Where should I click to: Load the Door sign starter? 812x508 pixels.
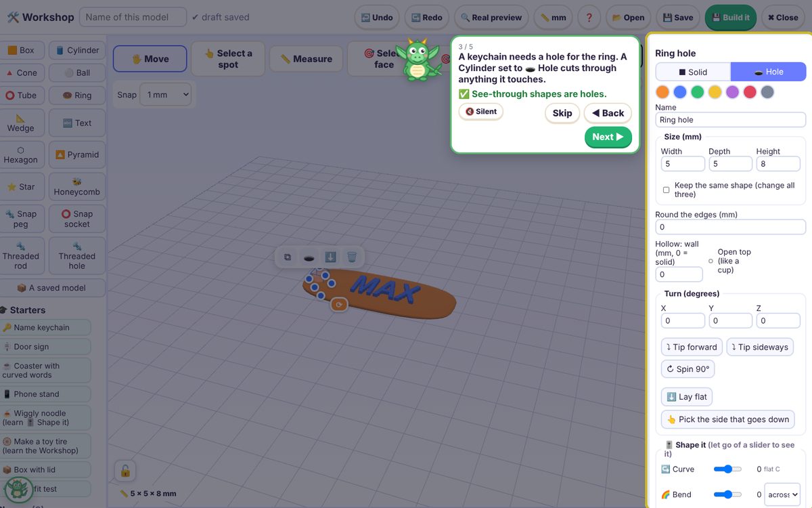pyautogui.click(x=45, y=347)
